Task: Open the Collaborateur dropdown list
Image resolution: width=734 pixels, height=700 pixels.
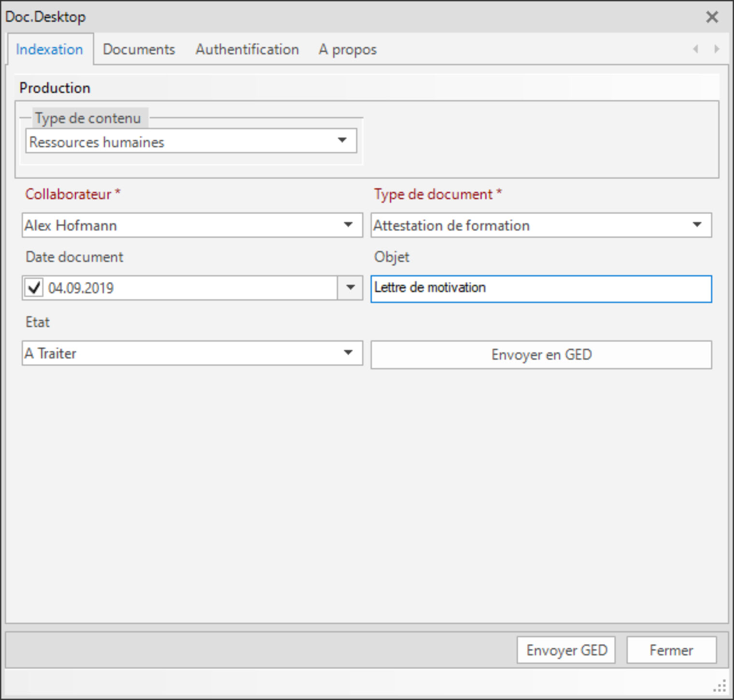Action: click(x=348, y=225)
